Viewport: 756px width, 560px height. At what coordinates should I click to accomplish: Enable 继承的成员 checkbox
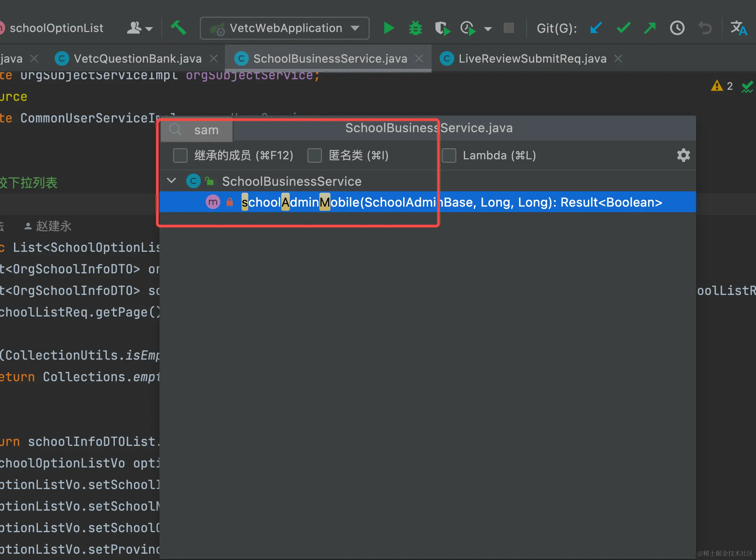point(180,155)
